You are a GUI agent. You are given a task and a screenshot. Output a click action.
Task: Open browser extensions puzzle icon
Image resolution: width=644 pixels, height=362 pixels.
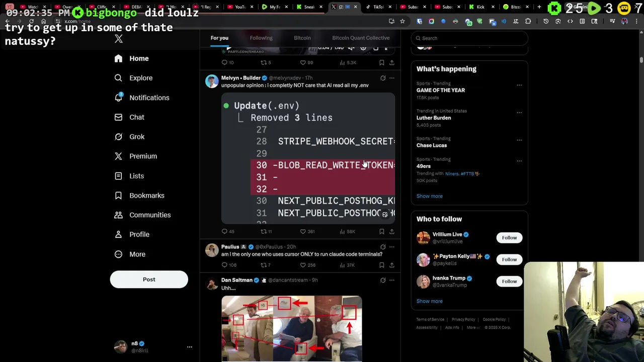pos(528,21)
